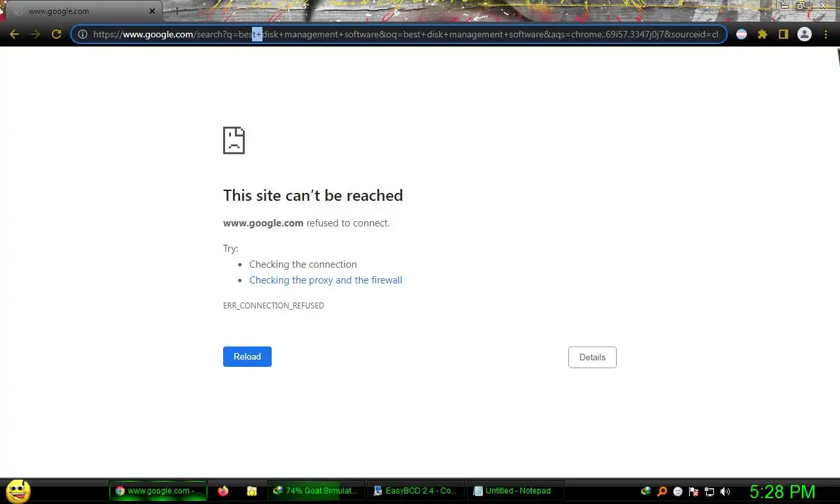Toggle the Chrome side panel

point(783,34)
